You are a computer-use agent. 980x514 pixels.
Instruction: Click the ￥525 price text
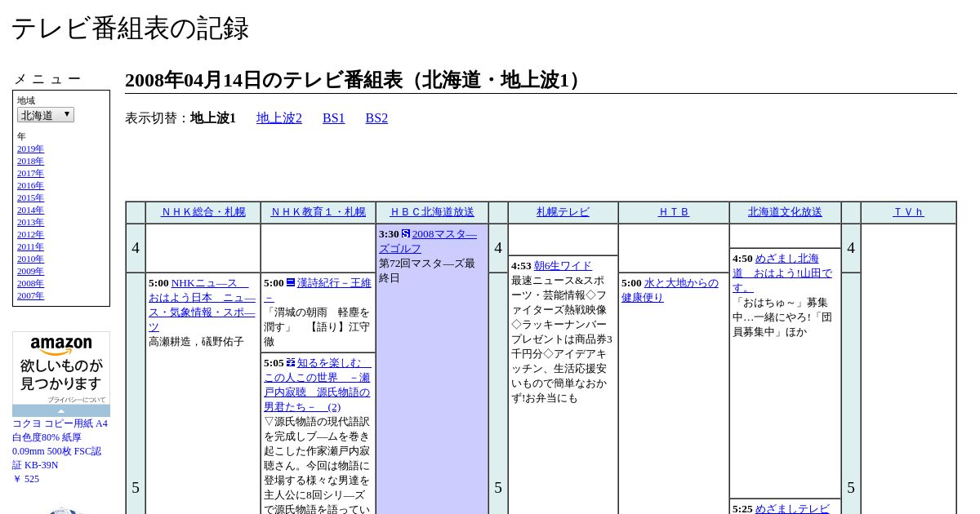coord(26,480)
